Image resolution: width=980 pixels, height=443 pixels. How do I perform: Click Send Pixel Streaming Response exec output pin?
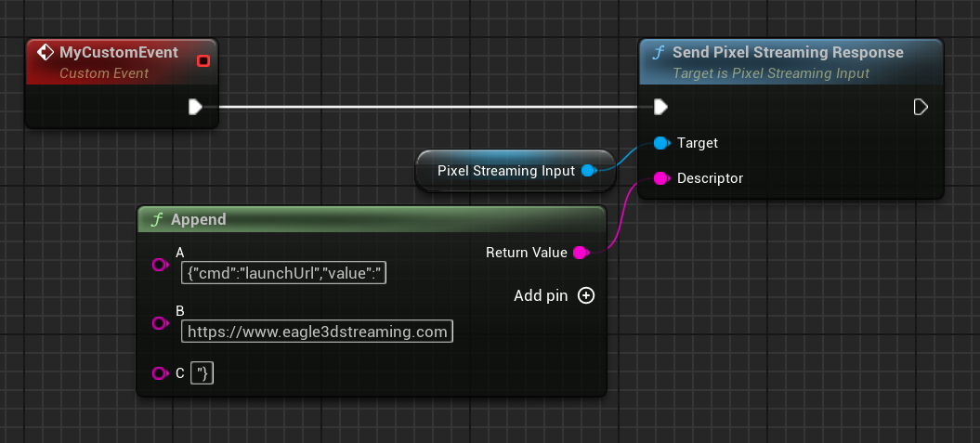(x=921, y=107)
